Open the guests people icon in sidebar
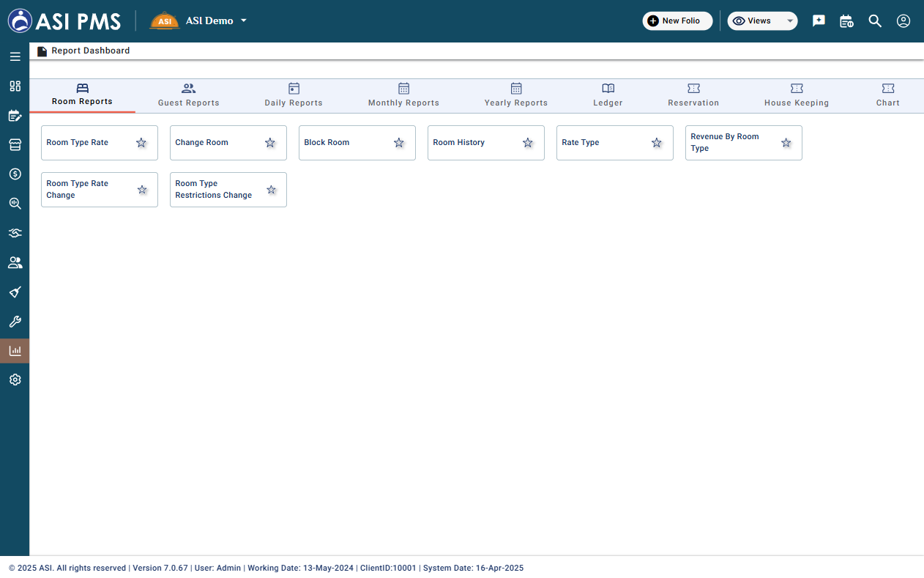Screen dimensions: 924x578 (15, 262)
